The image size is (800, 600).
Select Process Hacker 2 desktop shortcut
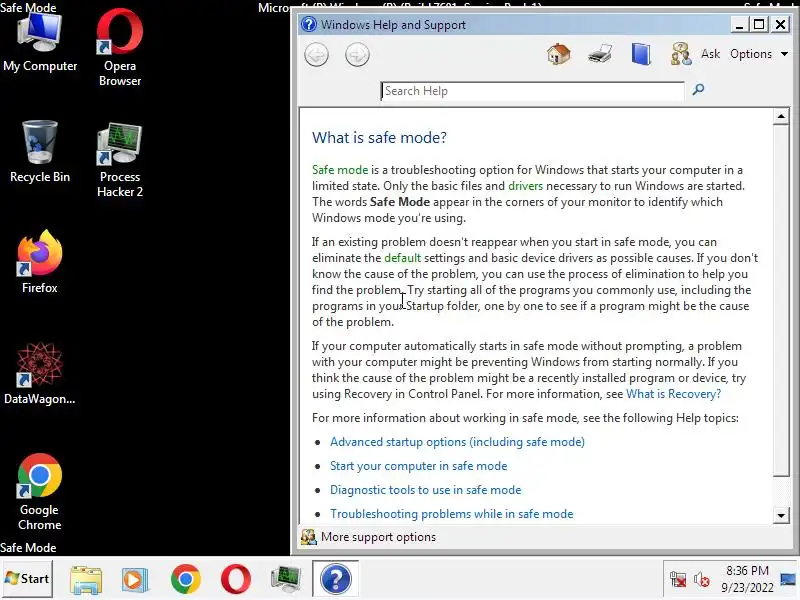point(120,160)
